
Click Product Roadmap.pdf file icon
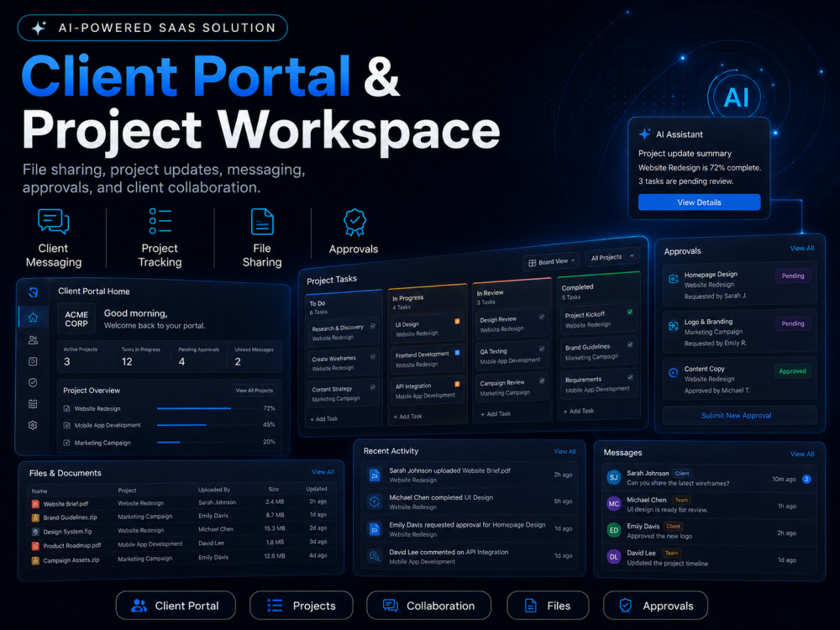coord(35,546)
